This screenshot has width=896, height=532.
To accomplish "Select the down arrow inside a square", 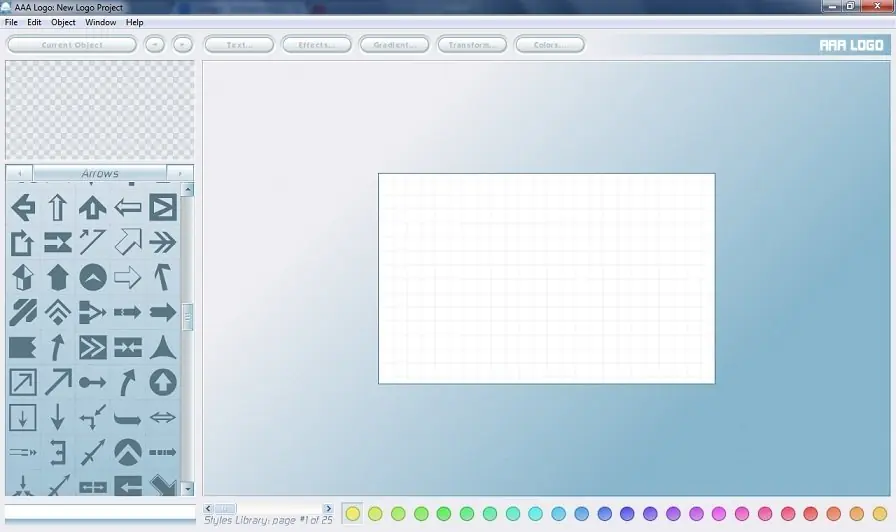I will (x=23, y=418).
